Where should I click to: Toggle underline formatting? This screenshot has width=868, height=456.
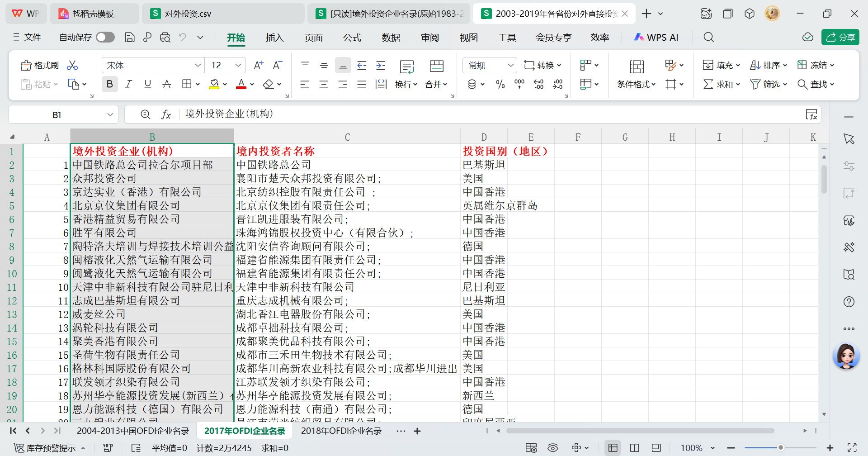tap(148, 84)
